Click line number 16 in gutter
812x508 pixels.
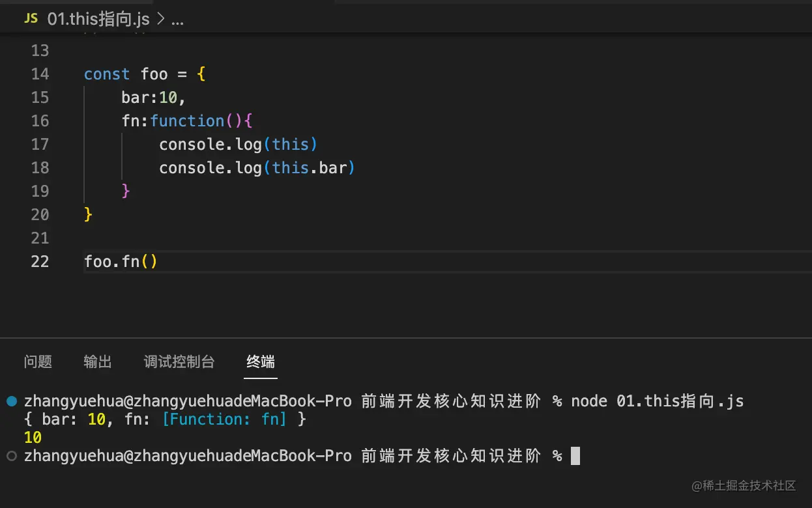coord(40,121)
